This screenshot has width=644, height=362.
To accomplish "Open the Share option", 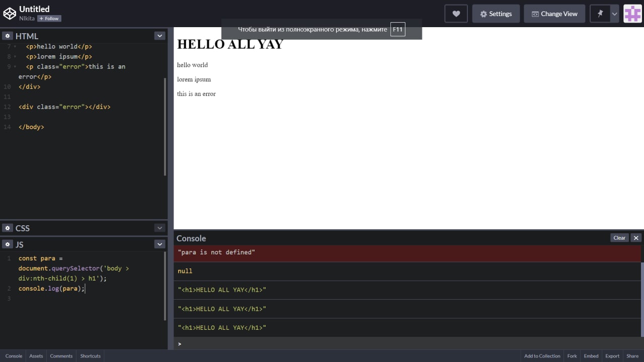I will (632, 356).
